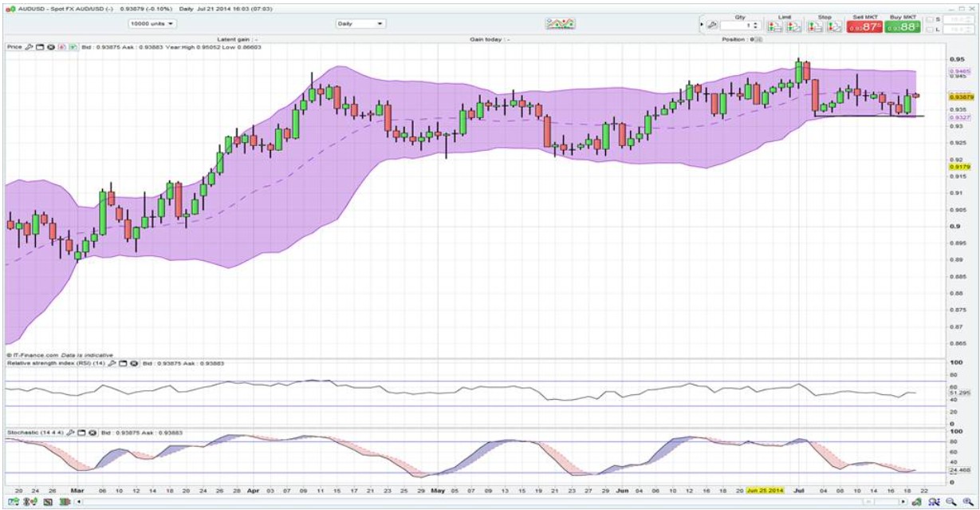Image resolution: width=980 pixels, height=510 pixels.
Task: Tick the S checkbox
Action: [930, 19]
